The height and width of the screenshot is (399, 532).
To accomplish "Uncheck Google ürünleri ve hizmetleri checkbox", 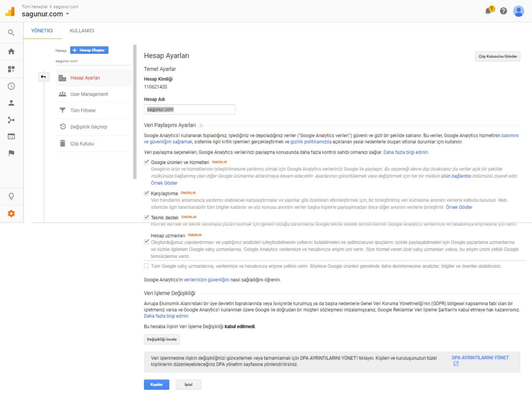I will click(146, 162).
